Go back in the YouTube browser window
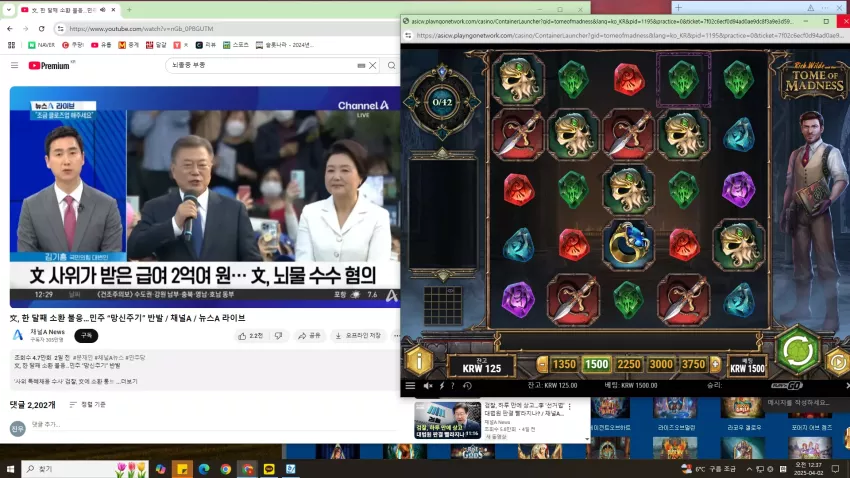Screen dimensions: 850x478 click(10, 28)
